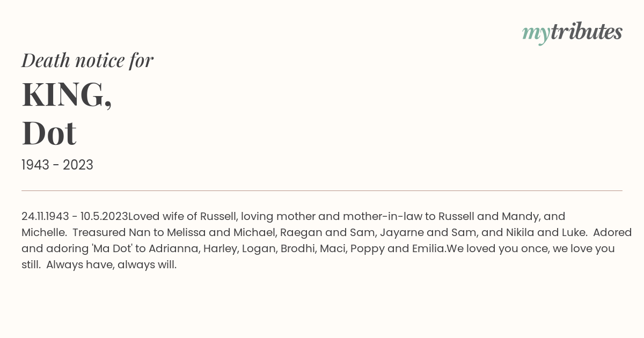This screenshot has height=338, width=644.
Task: Click the first name 'Dot' title
Action: (x=49, y=133)
